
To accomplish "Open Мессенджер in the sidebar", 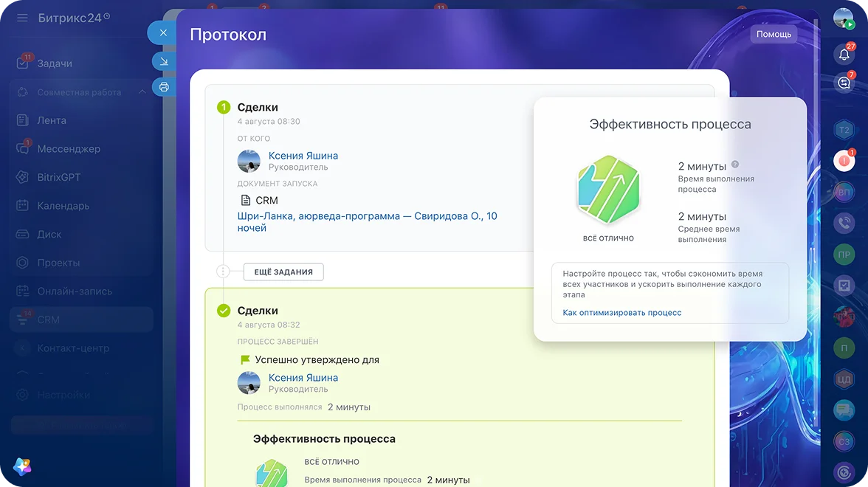I will pos(69,149).
